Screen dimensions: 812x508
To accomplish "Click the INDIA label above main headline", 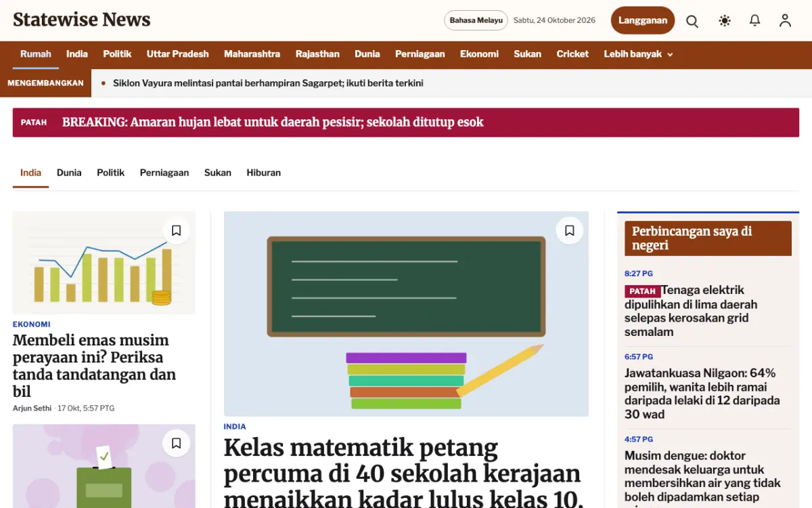I will tap(235, 427).
